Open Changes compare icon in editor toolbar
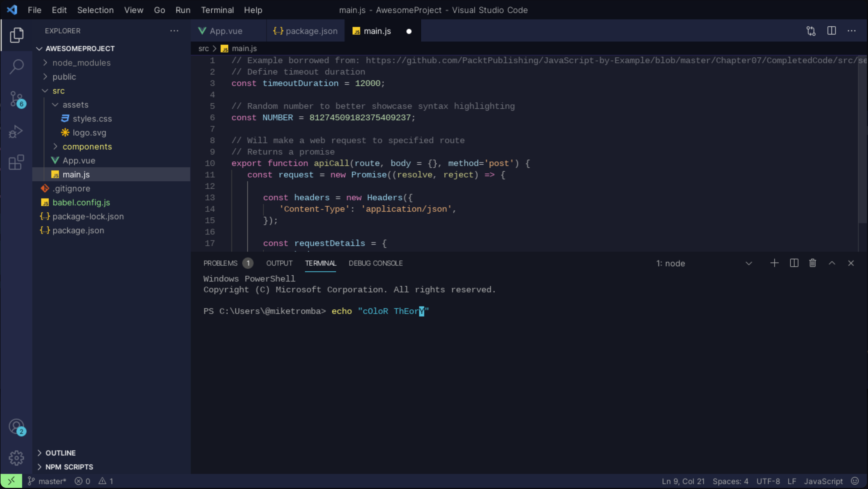This screenshot has width=868, height=489. (x=811, y=31)
